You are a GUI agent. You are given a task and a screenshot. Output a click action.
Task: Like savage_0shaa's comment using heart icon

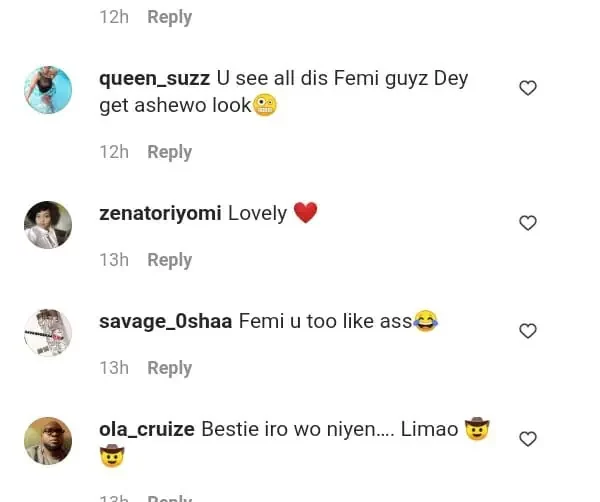pos(528,331)
